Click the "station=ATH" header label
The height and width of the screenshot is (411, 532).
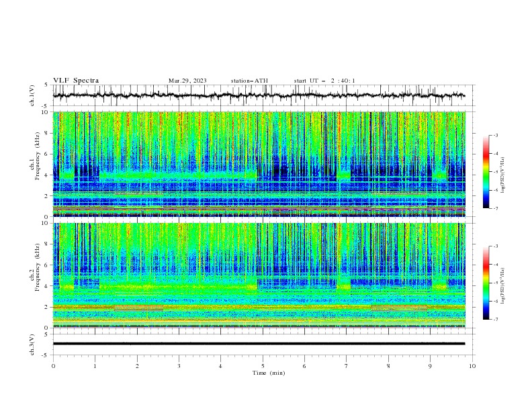pos(249,81)
